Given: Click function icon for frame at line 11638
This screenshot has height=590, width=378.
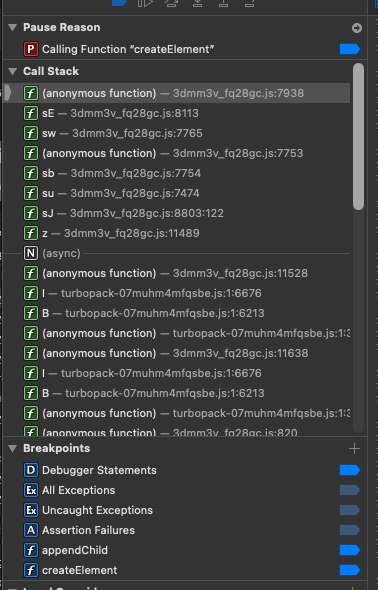Looking at the screenshot, I should [x=31, y=353].
